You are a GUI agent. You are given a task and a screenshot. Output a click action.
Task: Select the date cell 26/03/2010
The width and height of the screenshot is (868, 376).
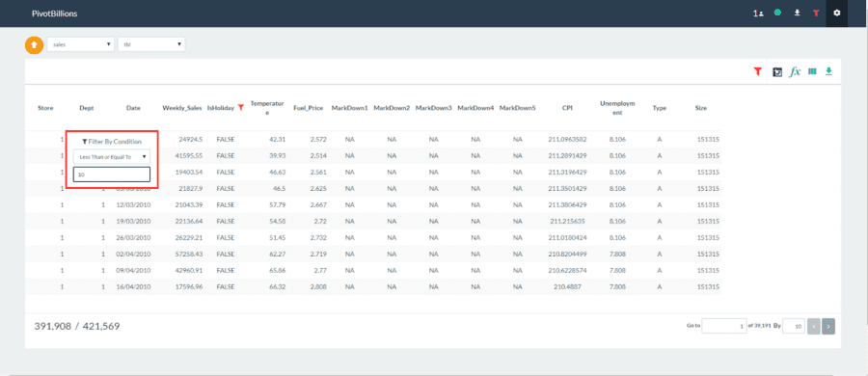click(133, 237)
